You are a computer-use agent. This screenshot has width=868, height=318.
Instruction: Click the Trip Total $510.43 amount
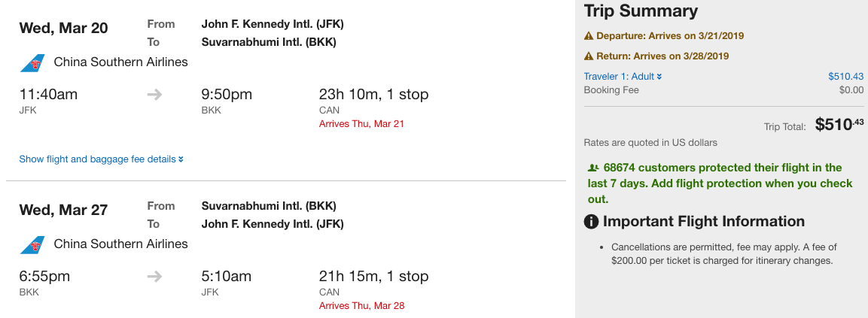coord(839,125)
